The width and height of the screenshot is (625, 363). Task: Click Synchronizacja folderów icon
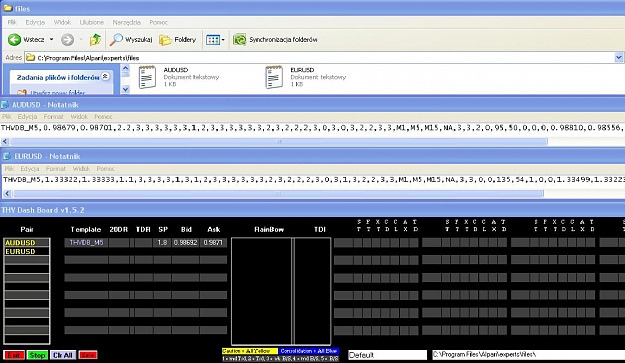[x=239, y=39]
